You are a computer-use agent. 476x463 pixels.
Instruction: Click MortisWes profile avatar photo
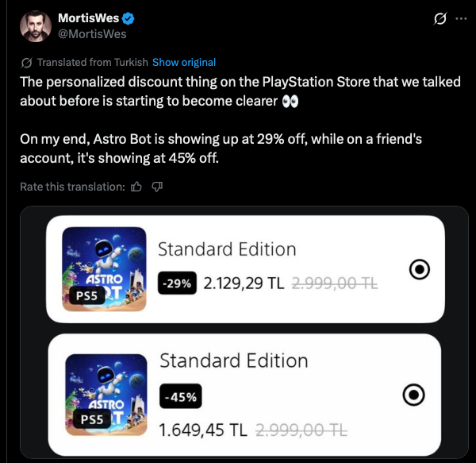[x=35, y=26]
